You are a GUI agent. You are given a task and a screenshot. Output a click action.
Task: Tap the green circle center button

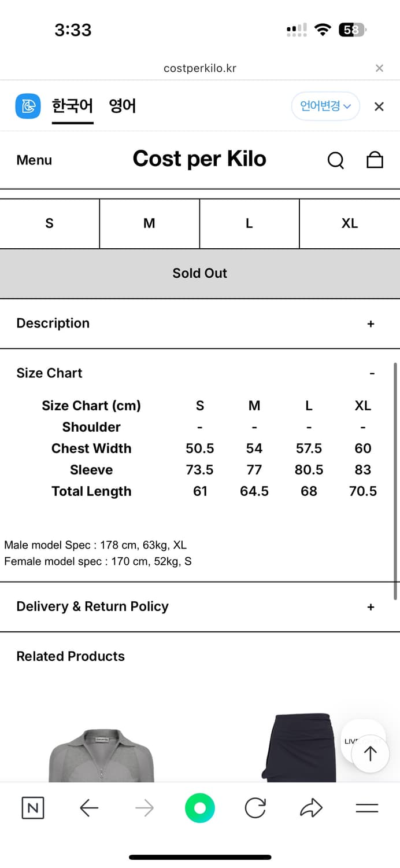coord(199,808)
